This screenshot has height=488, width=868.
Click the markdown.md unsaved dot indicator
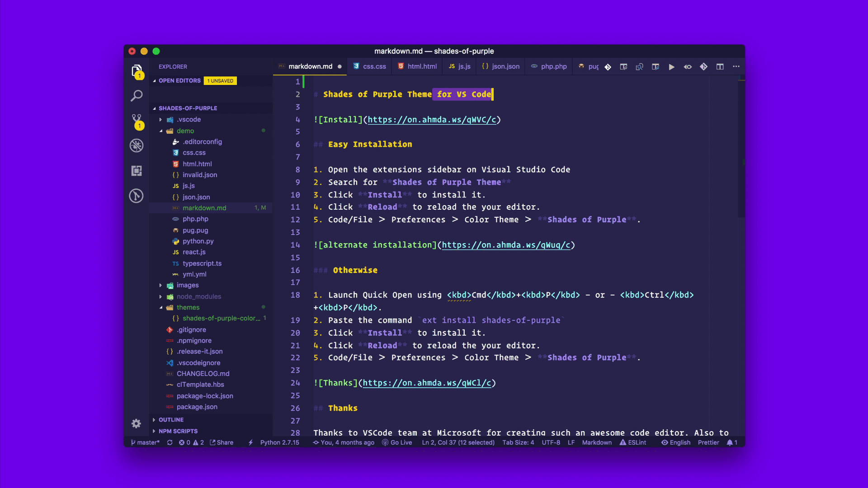340,66
